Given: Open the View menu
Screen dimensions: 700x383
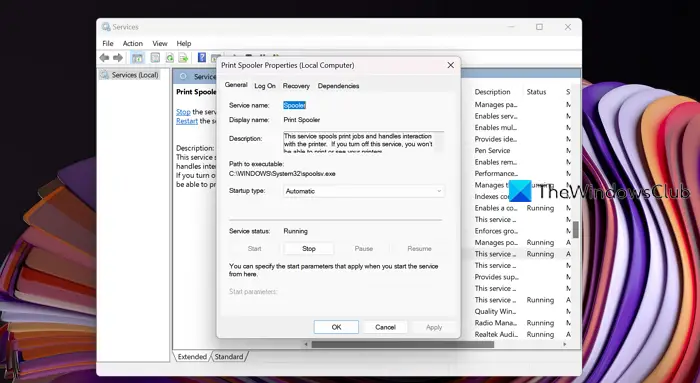Looking at the screenshot, I should pyautogui.click(x=160, y=43).
